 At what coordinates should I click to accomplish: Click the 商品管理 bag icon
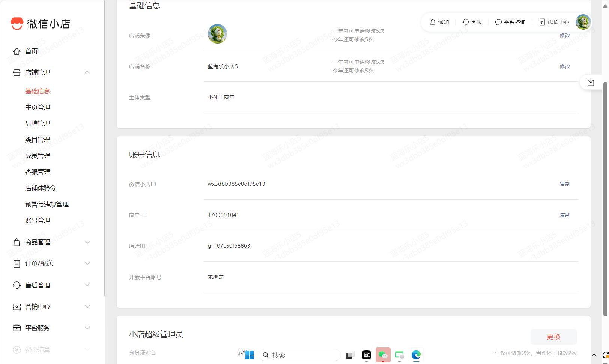click(17, 242)
